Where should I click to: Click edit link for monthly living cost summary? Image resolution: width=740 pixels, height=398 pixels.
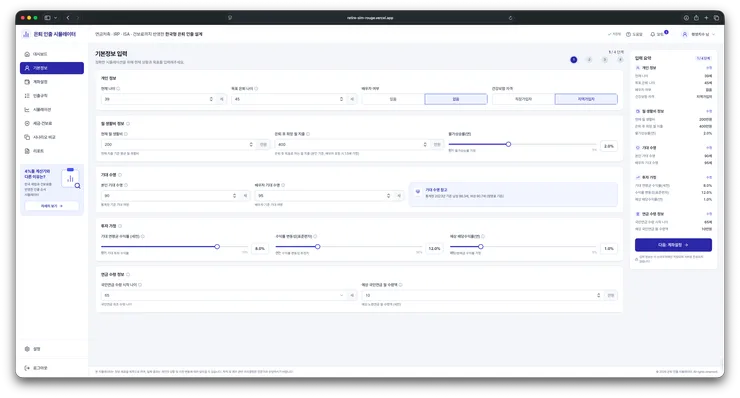(x=708, y=111)
